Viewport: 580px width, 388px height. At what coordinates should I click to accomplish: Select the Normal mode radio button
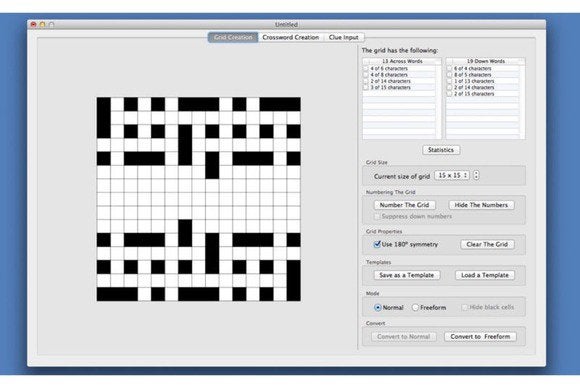tap(378, 307)
